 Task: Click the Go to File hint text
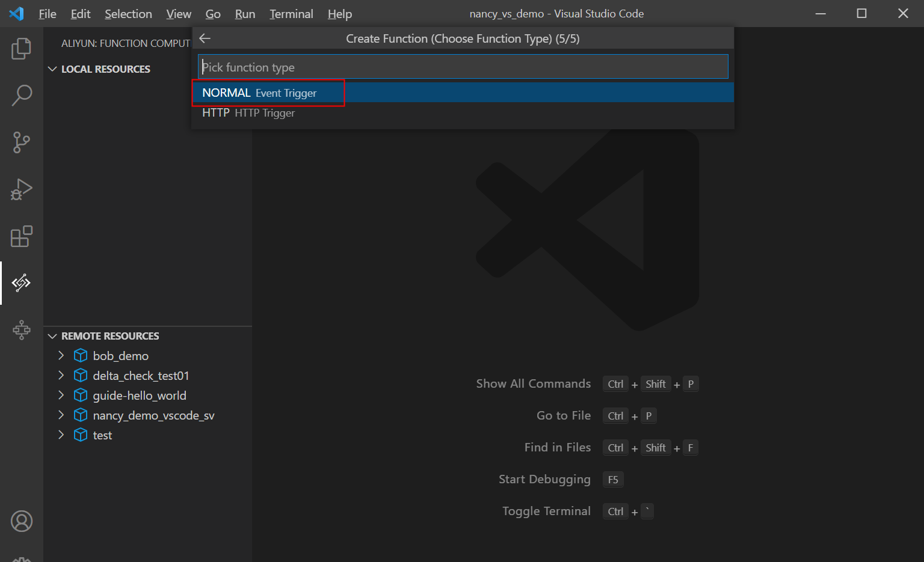[564, 415]
